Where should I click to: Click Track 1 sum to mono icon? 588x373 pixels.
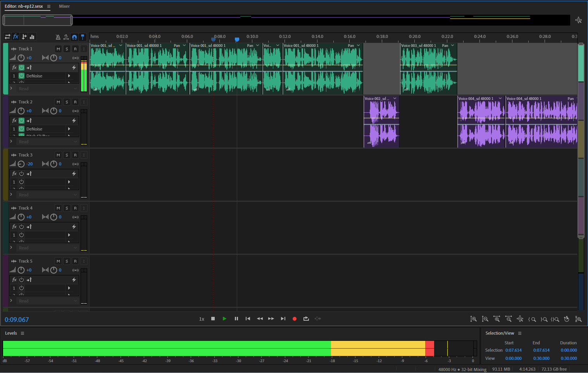point(76,58)
